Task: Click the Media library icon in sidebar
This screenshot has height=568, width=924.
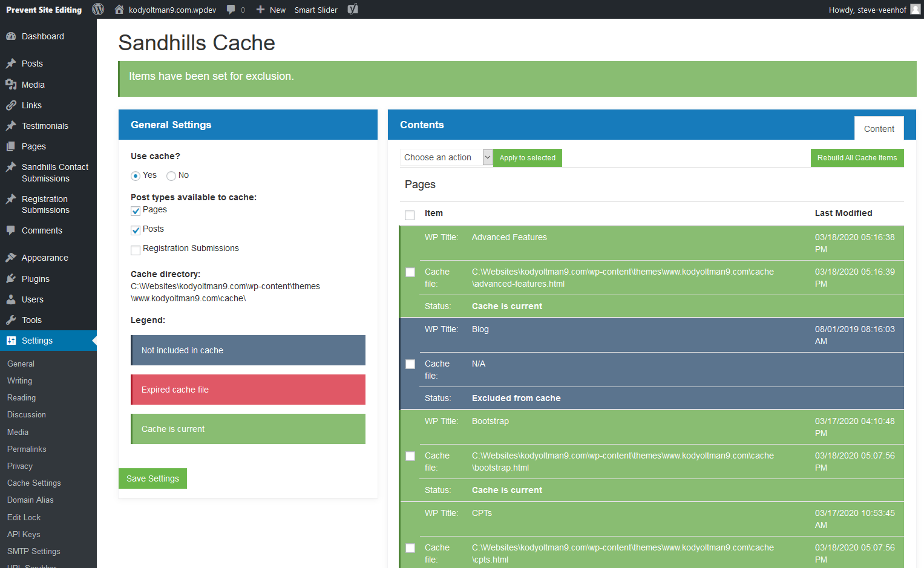Action: pos(11,85)
